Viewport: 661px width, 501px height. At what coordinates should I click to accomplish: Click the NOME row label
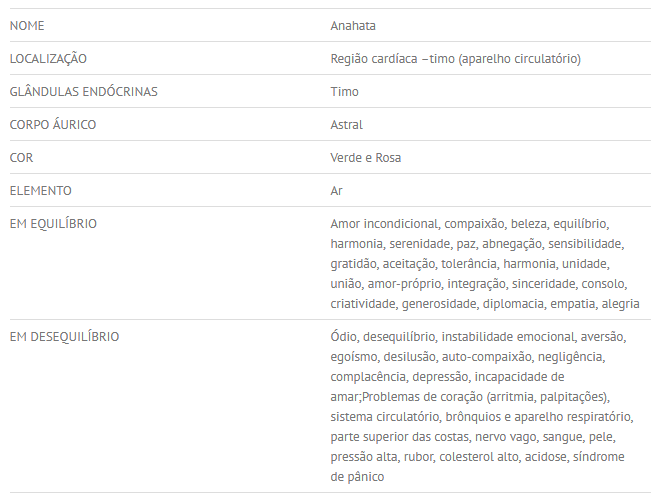tap(27, 25)
